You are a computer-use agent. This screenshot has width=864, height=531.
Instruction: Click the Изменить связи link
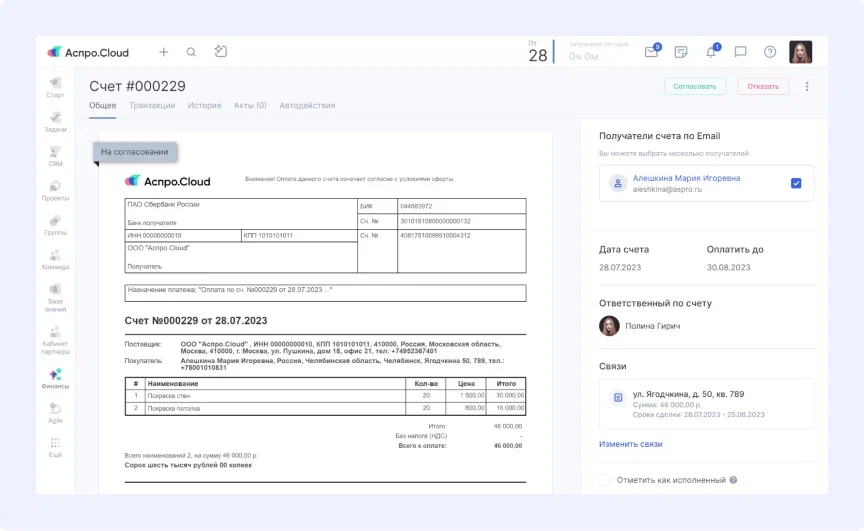pos(630,444)
